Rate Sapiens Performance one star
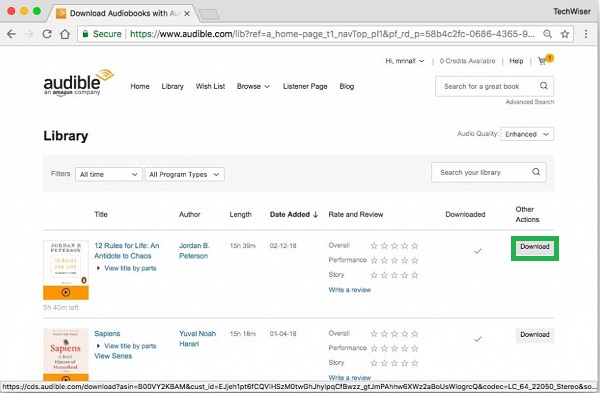Image resolution: width=600 pixels, height=393 pixels. tap(374, 349)
